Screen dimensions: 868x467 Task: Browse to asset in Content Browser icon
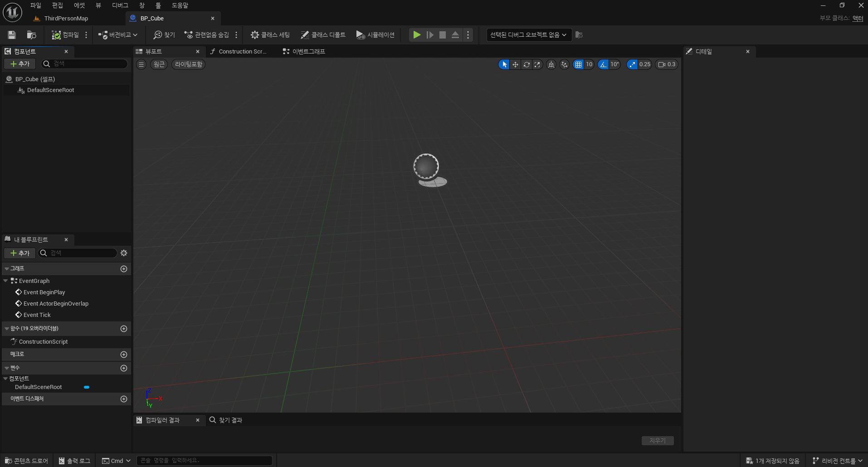[x=31, y=35]
